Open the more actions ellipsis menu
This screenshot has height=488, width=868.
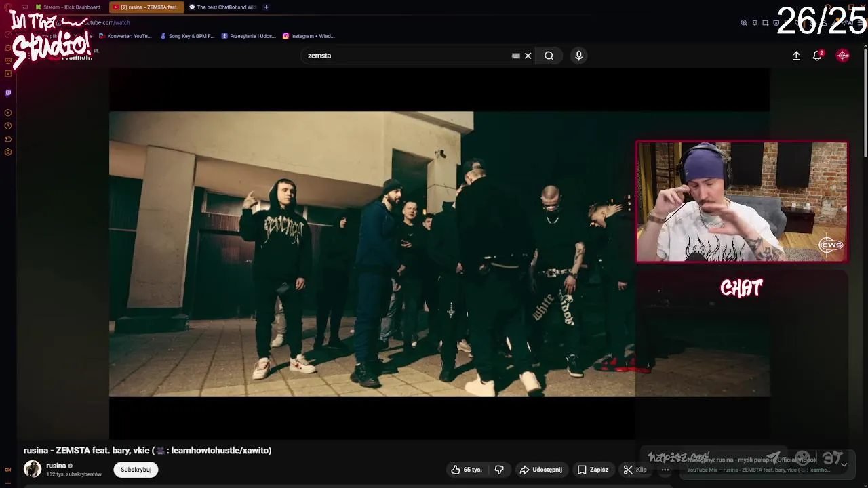665,470
